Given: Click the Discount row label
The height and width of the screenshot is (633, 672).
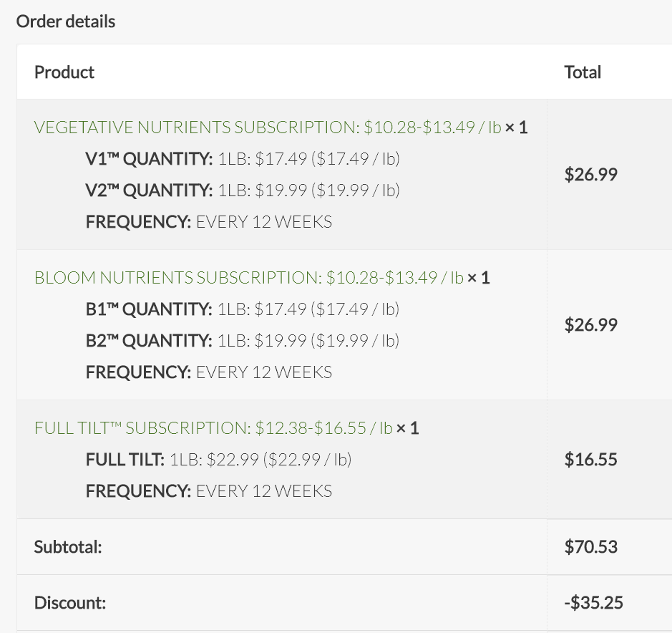Looking at the screenshot, I should 70,603.
